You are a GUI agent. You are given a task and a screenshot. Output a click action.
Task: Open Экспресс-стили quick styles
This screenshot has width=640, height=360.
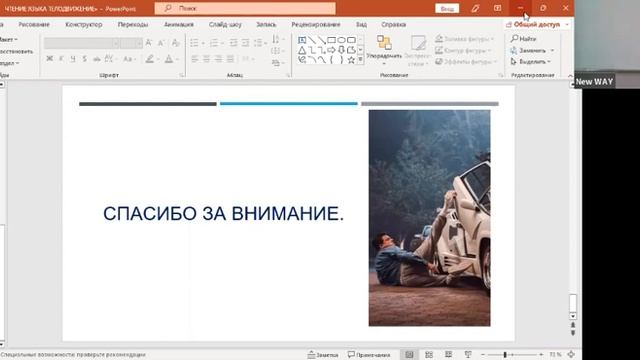(417, 51)
